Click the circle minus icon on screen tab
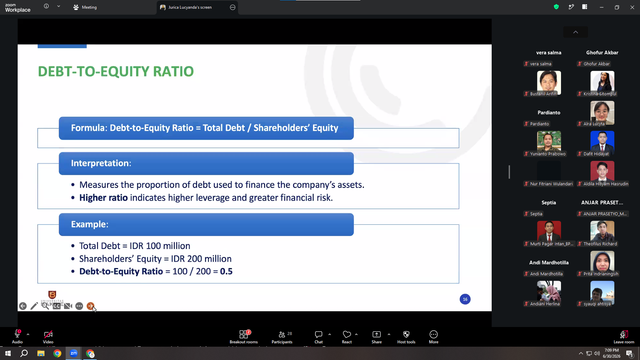Image resolution: width=640 pixels, height=360 pixels. 233,7
